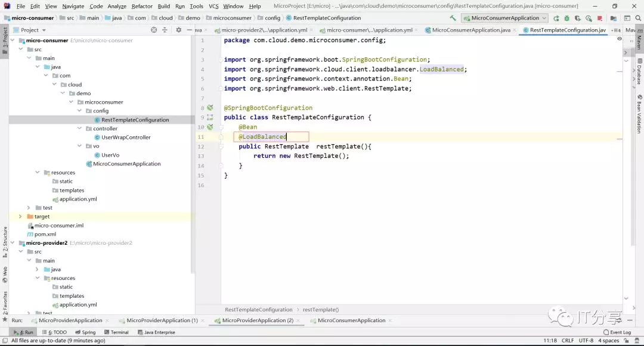Toggle the Terminal tool window
The width and height of the screenshot is (644, 346).
point(116,332)
